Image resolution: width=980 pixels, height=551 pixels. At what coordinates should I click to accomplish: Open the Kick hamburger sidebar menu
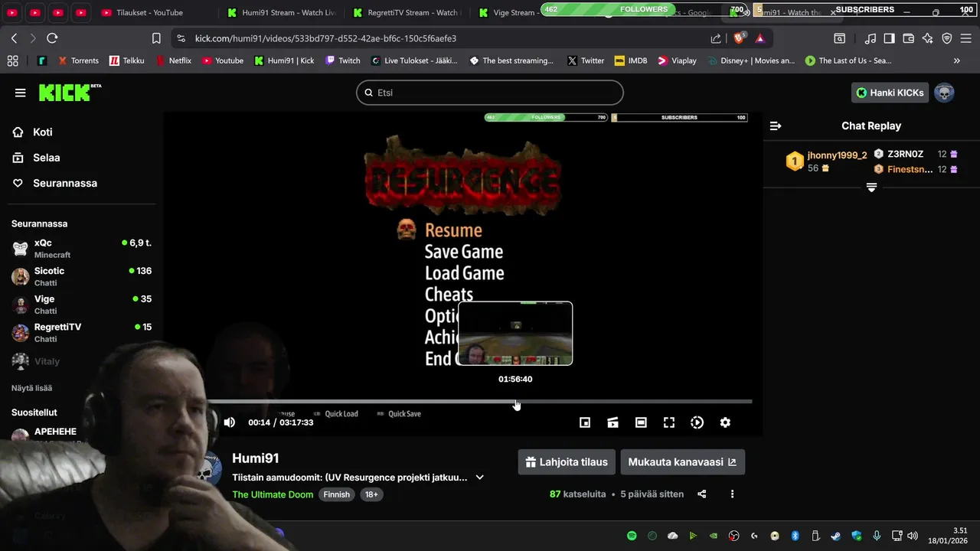click(20, 93)
